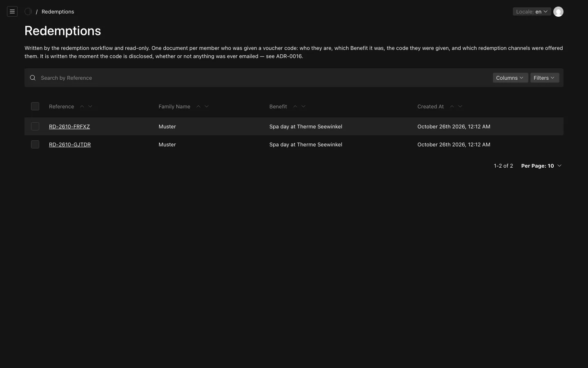Open redemption RD-2610-FRFXZ
The height and width of the screenshot is (368, 588).
[x=69, y=126]
